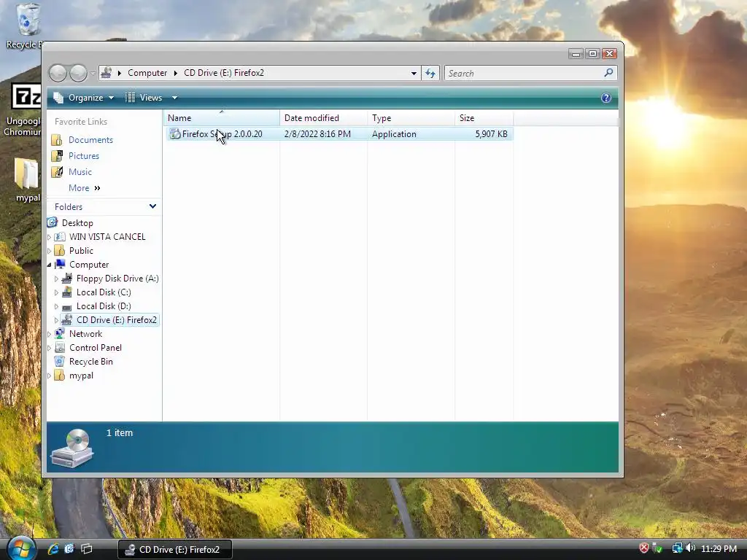This screenshot has width=747, height=560.
Task: Collapse the Folders pane chevron
Action: pos(152,206)
